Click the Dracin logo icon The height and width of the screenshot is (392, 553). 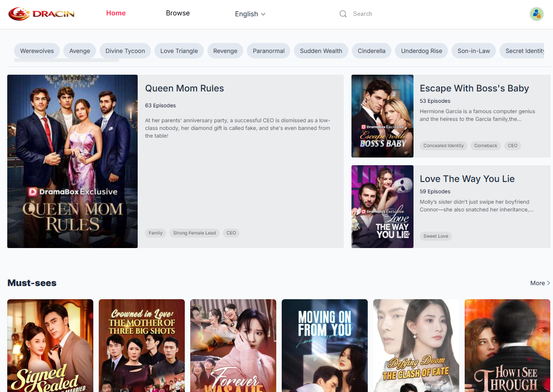coord(19,14)
